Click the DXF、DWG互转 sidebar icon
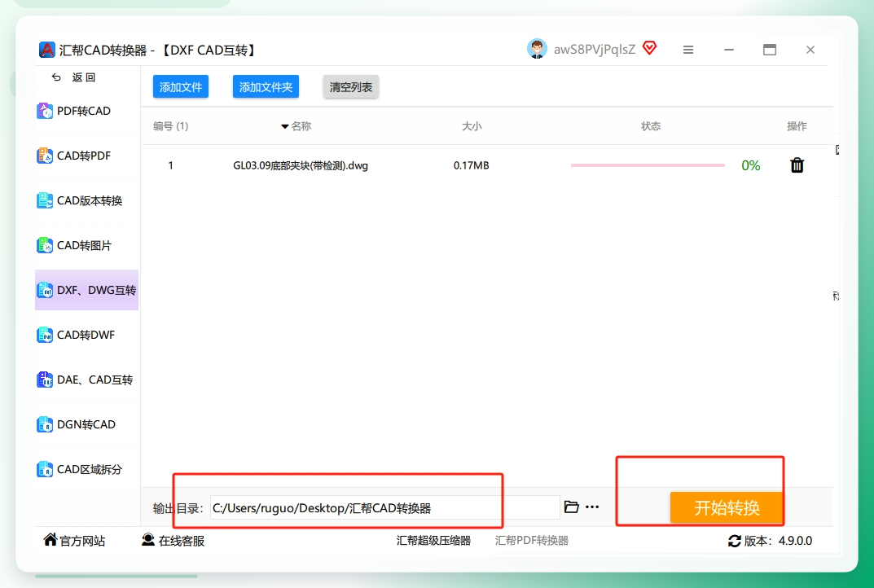 click(45, 290)
